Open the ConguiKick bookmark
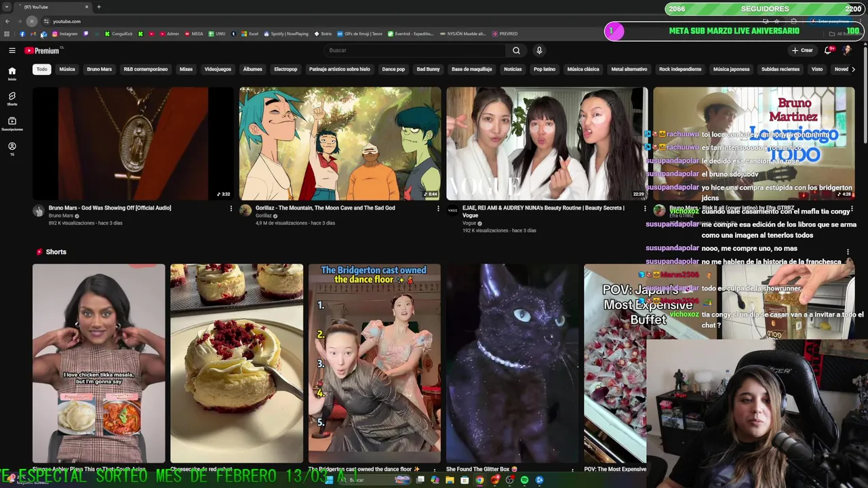This screenshot has width=868, height=488. (x=119, y=34)
